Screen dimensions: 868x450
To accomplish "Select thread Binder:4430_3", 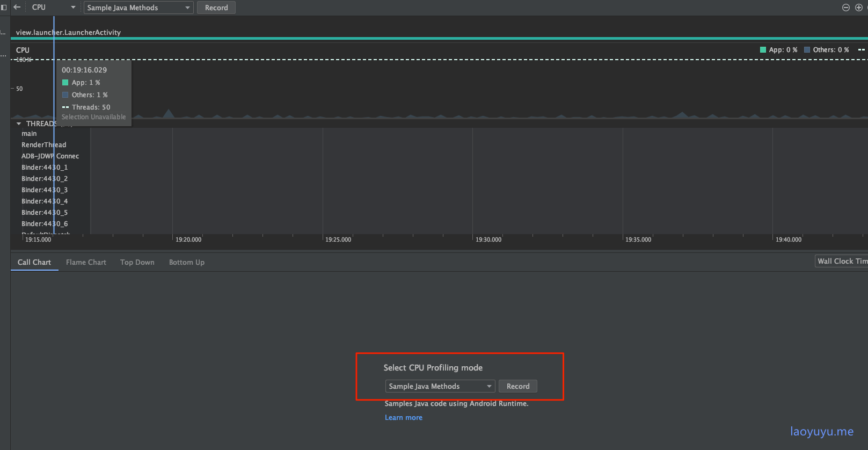I will [45, 190].
